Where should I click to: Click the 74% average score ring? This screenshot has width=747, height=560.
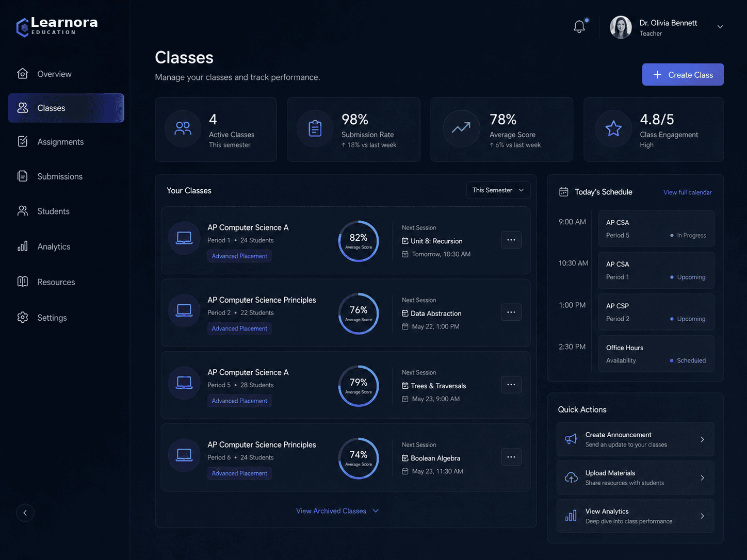coord(359,458)
